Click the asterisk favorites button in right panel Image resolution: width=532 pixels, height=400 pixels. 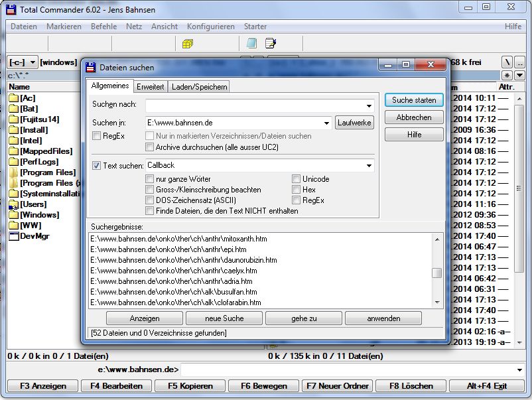pos(507,75)
